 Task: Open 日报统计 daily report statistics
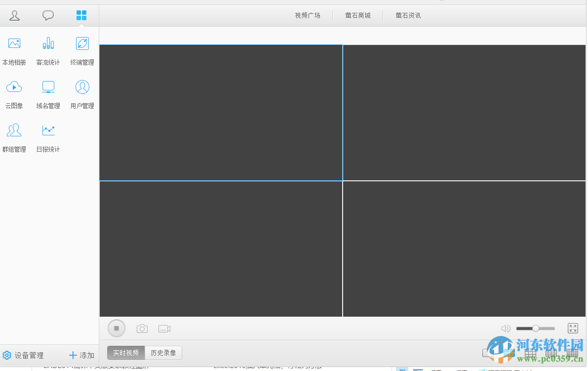tap(48, 138)
